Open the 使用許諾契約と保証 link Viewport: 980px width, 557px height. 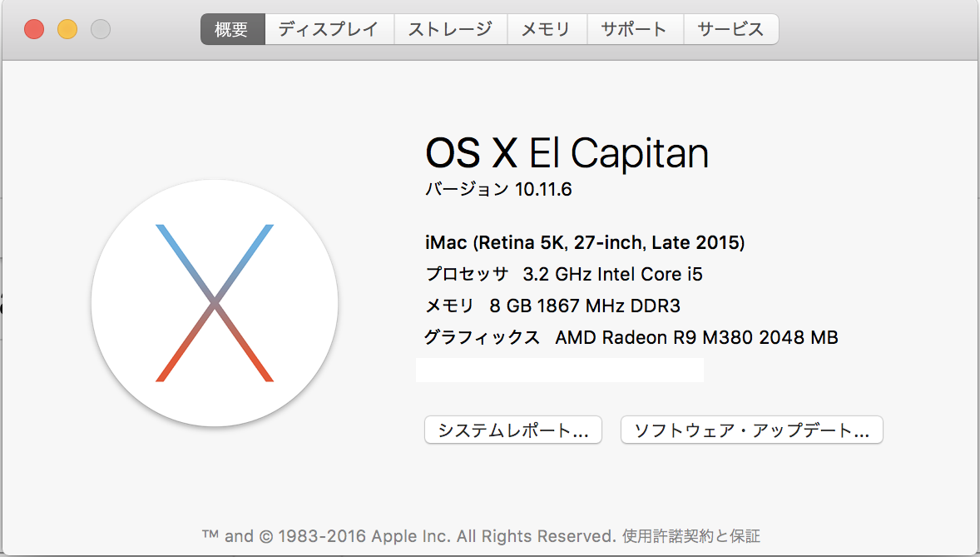click(690, 535)
